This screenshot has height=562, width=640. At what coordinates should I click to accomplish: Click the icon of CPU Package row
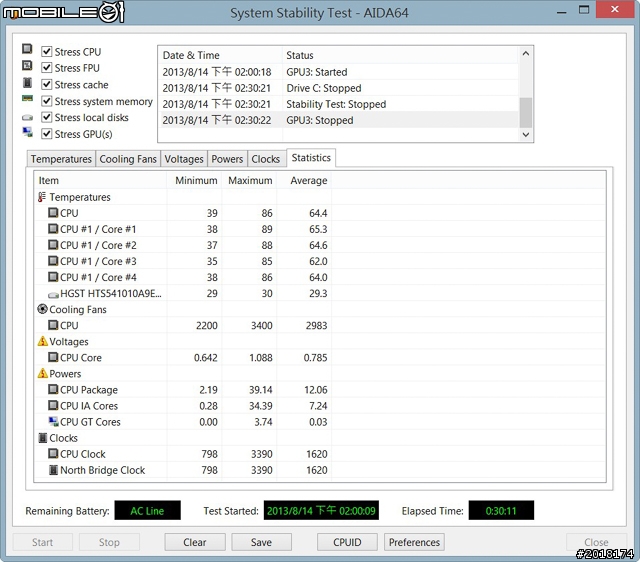coord(53,389)
